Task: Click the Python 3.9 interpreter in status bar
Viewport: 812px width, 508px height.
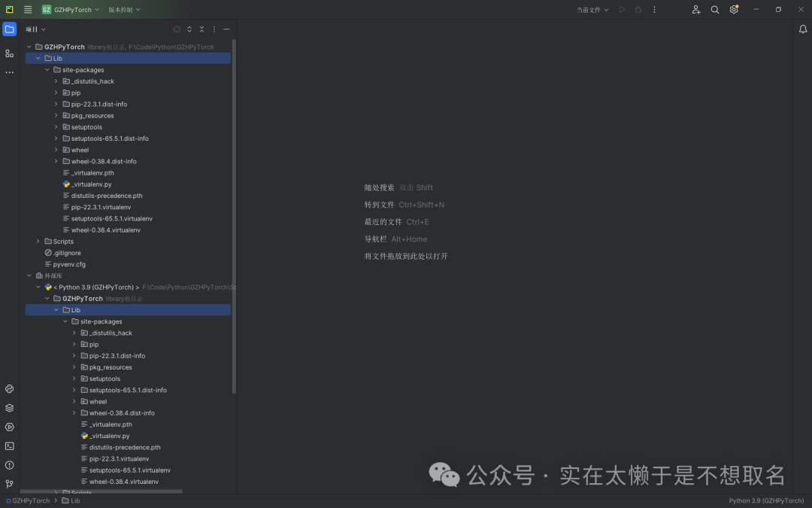Action: (766, 500)
